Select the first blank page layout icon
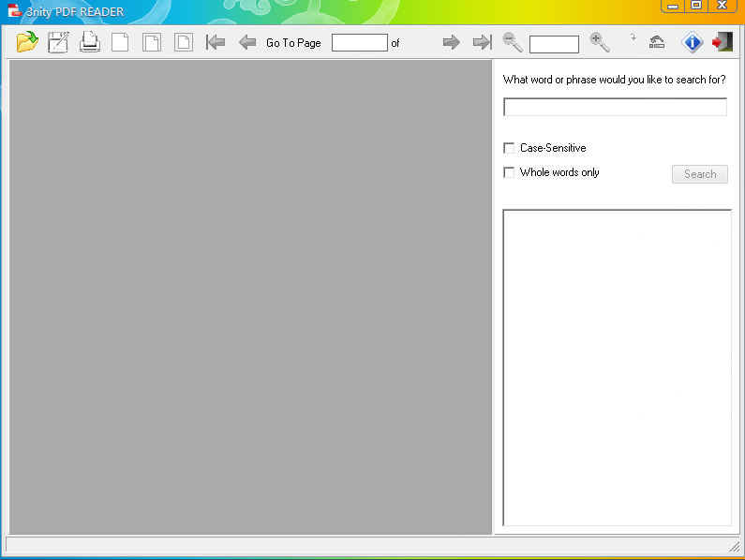Viewport: 745px width, 560px height. tap(120, 42)
